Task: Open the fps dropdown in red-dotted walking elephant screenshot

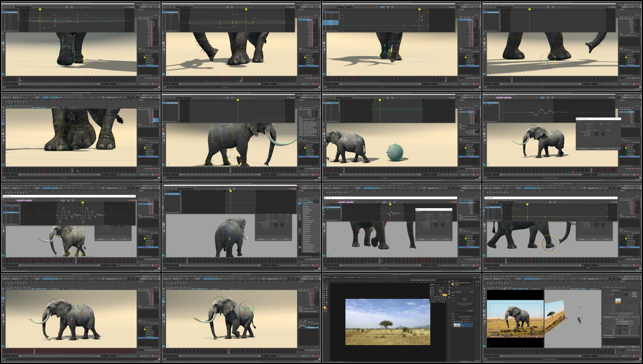Action: 145,356
